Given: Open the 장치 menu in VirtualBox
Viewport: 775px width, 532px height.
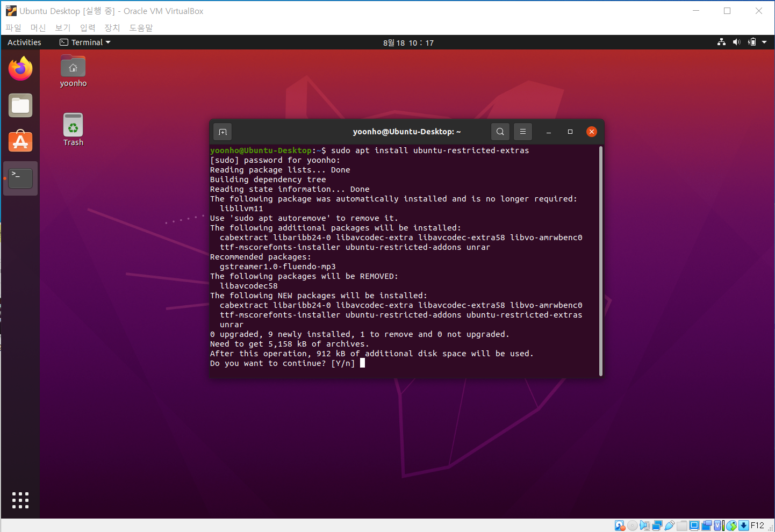Looking at the screenshot, I should click(x=112, y=27).
